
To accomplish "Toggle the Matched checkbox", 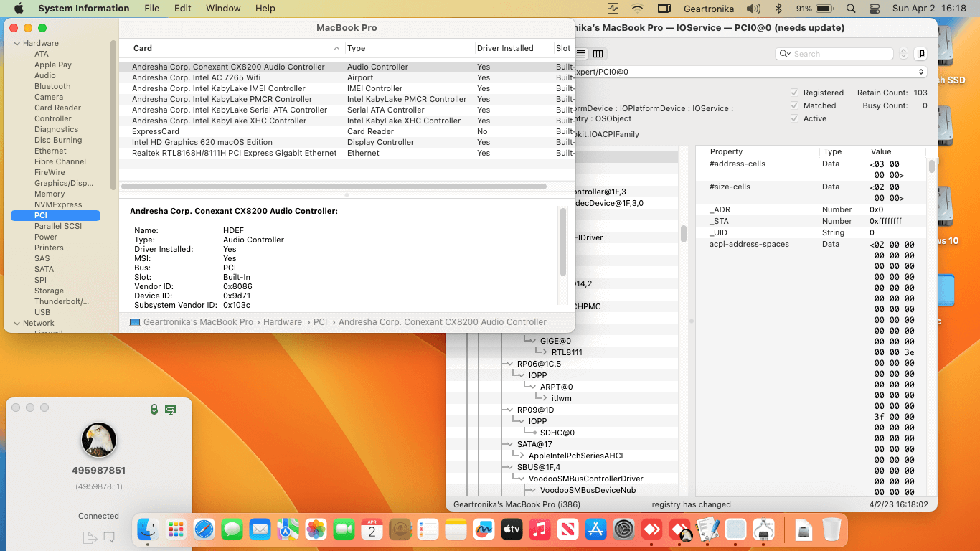I will (x=794, y=105).
